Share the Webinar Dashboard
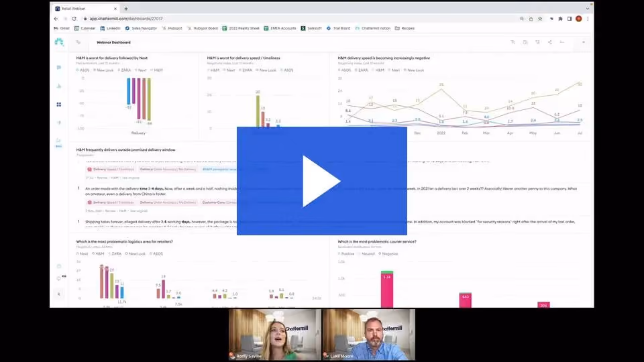644x362 pixels. [549, 42]
